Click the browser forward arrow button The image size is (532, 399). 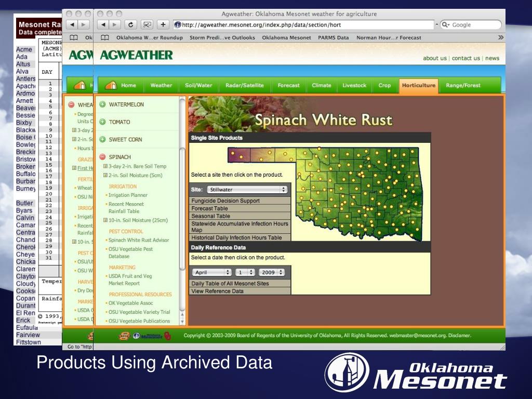point(115,25)
